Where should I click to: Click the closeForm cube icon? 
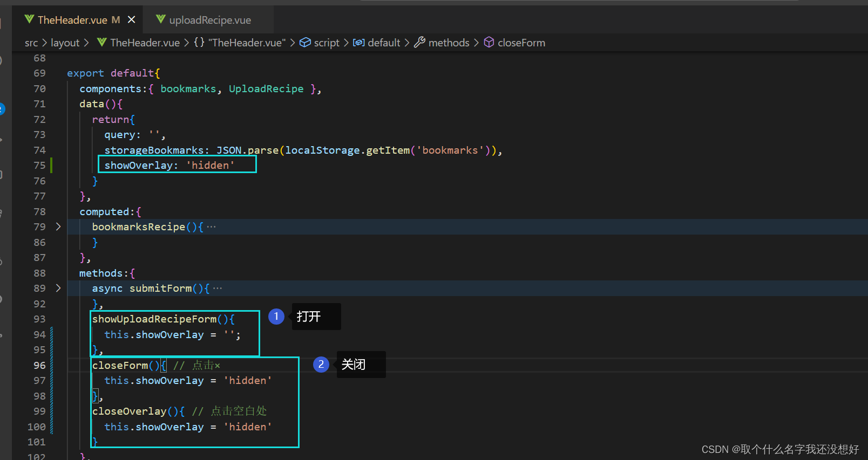pyautogui.click(x=489, y=42)
